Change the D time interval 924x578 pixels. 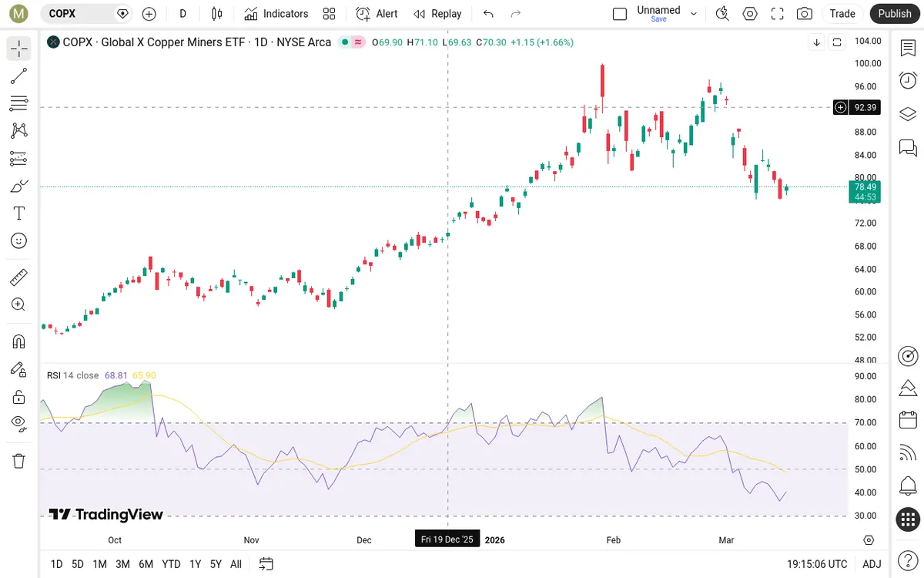click(x=183, y=13)
